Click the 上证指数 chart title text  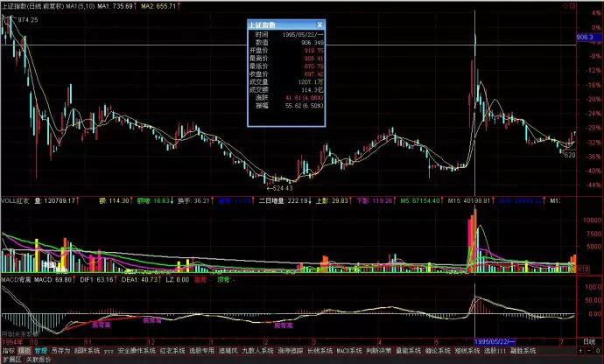click(13, 6)
